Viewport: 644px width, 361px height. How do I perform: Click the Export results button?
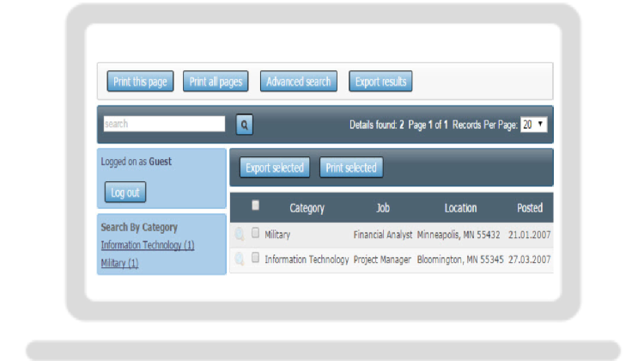(x=380, y=82)
